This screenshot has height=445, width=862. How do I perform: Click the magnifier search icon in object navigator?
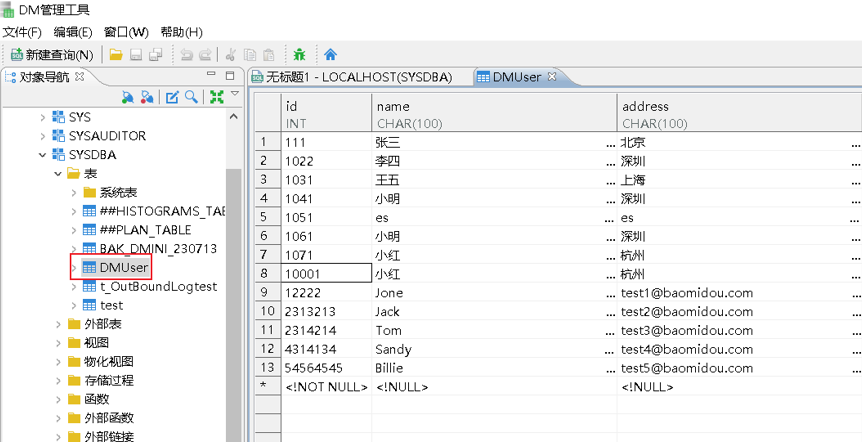click(x=192, y=97)
